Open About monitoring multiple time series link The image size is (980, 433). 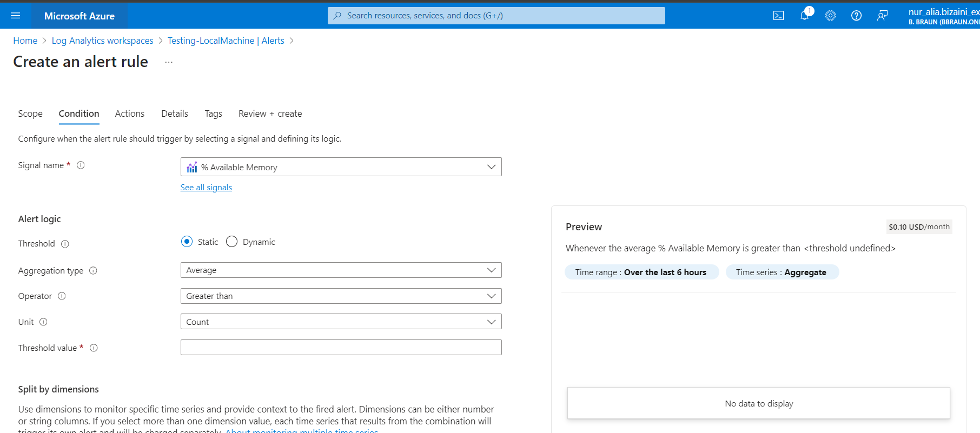(x=302, y=430)
